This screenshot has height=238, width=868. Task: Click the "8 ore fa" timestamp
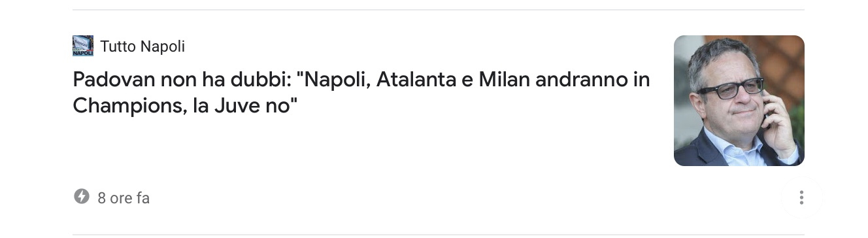point(124,198)
